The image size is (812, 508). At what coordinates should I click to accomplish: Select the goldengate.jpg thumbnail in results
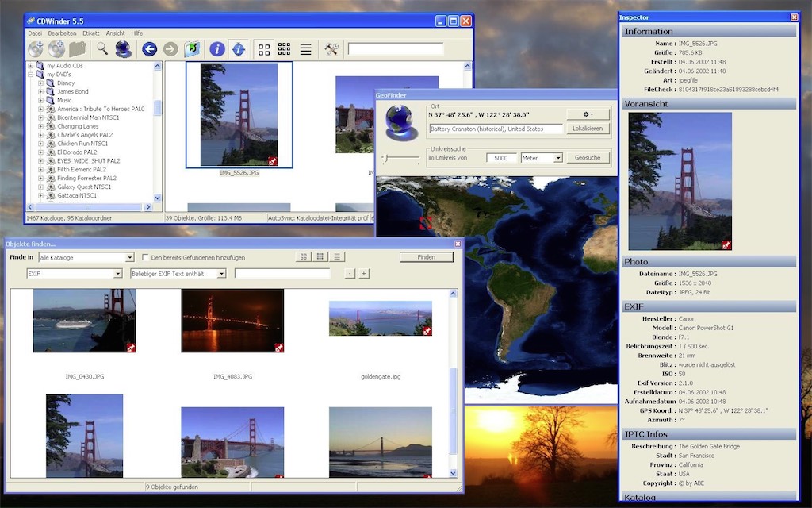point(381,318)
